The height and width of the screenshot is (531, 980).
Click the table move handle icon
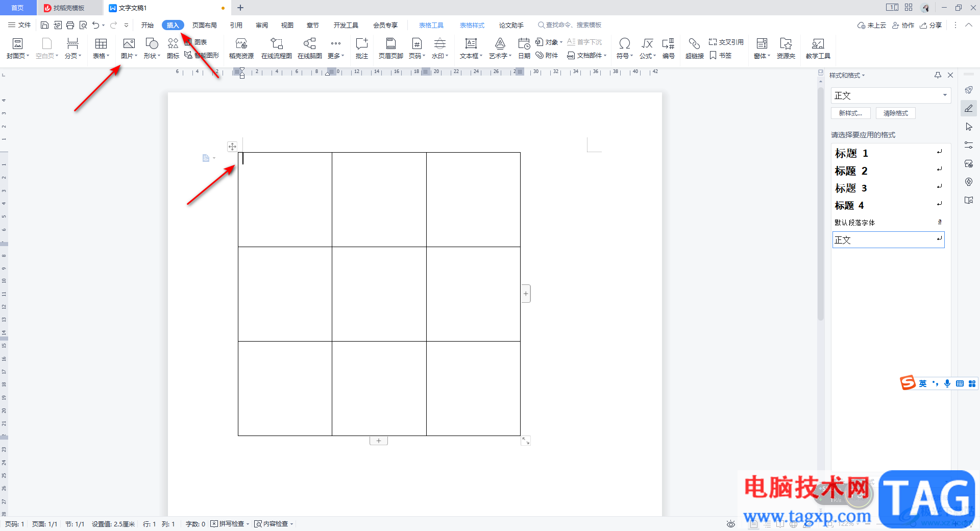pyautogui.click(x=232, y=147)
